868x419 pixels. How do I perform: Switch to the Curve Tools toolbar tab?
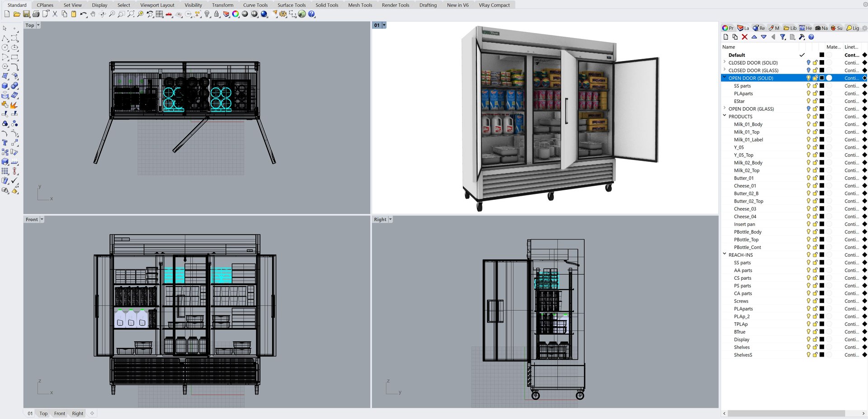[255, 5]
